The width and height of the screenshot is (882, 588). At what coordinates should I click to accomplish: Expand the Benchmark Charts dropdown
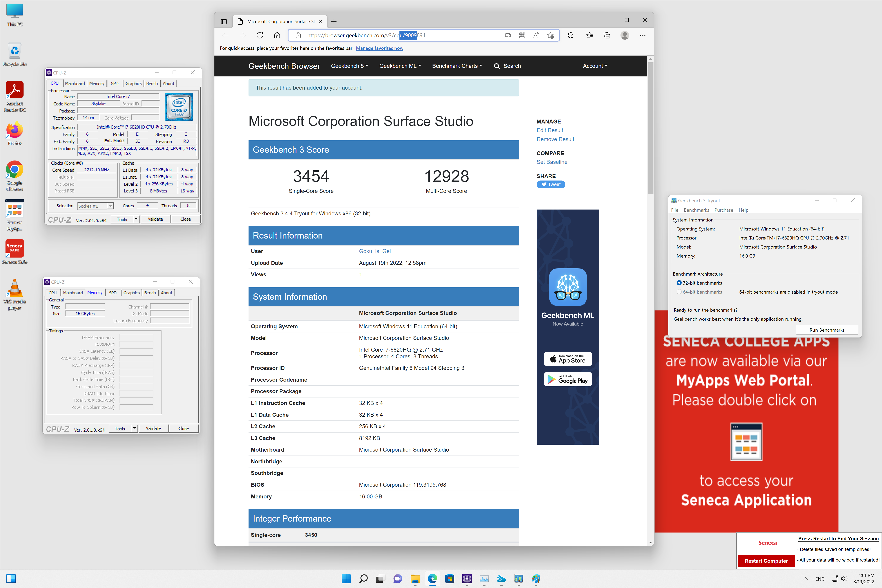(457, 66)
